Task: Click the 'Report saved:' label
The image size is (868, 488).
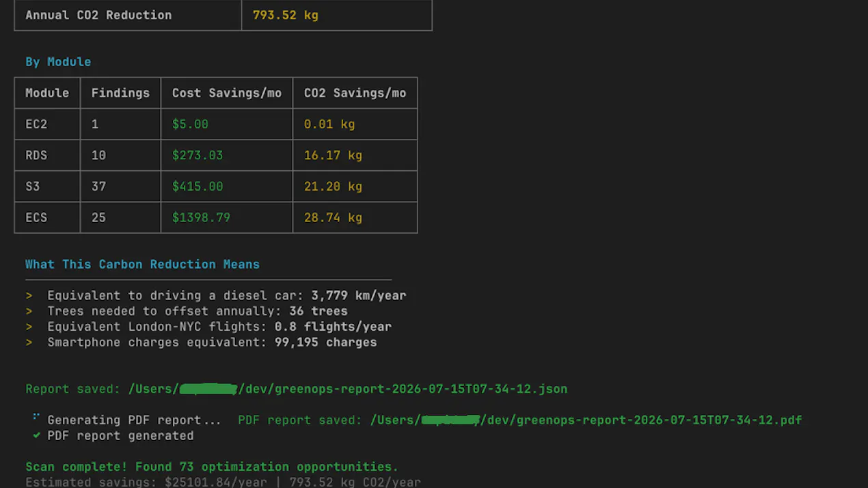Action: (73, 389)
